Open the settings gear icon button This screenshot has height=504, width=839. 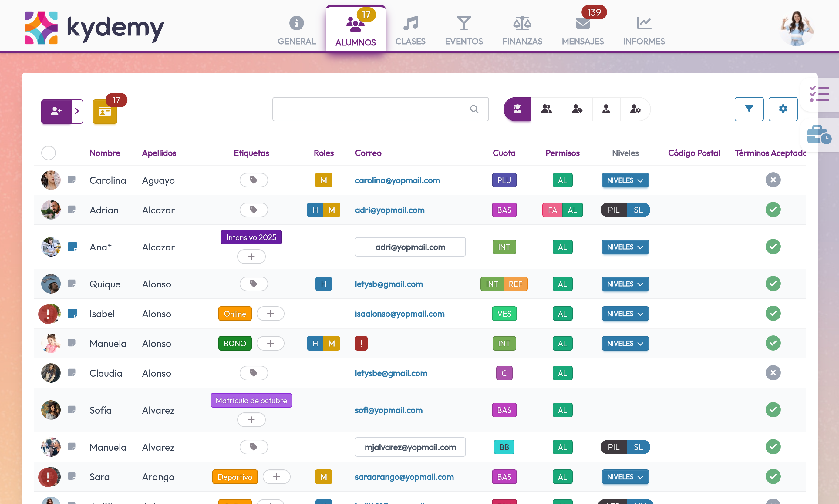point(783,109)
